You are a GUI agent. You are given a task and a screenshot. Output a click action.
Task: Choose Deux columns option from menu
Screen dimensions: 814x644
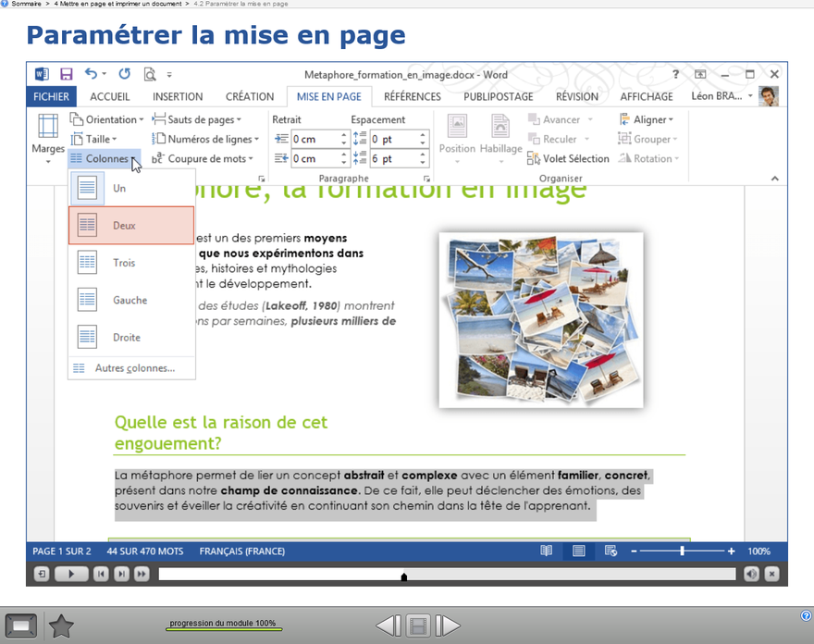click(x=131, y=226)
